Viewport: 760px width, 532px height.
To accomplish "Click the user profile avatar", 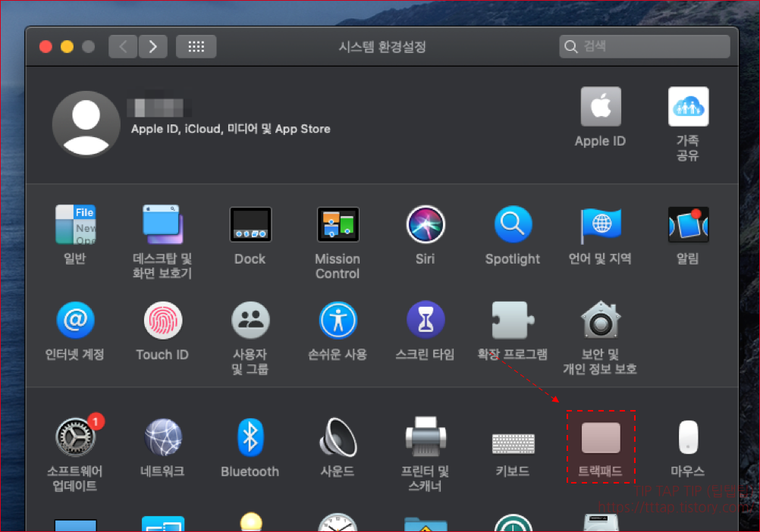I will pos(86,124).
